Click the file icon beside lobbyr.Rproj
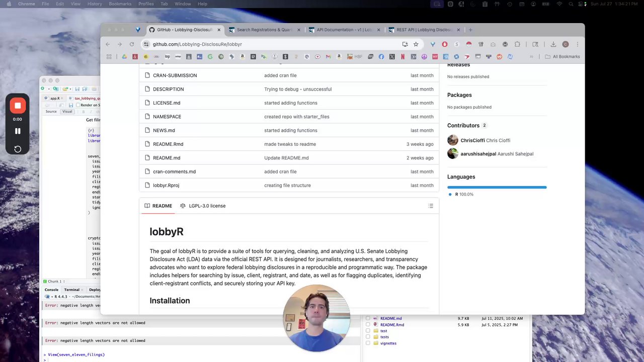 pyautogui.click(x=147, y=185)
